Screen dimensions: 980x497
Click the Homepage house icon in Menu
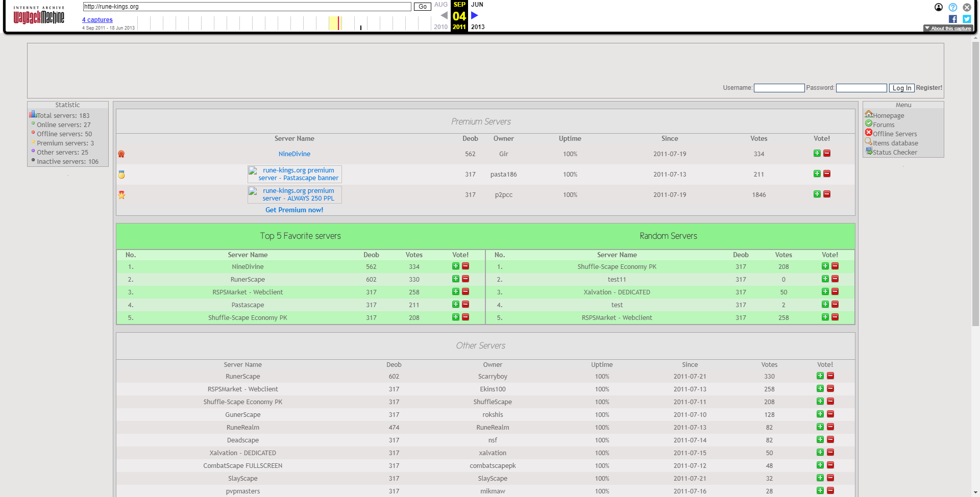pyautogui.click(x=869, y=114)
